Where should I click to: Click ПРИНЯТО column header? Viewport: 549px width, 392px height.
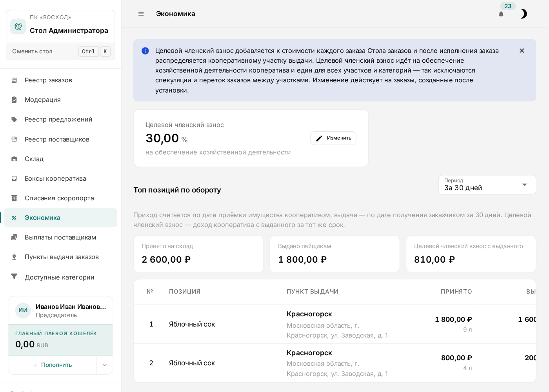[456, 292]
